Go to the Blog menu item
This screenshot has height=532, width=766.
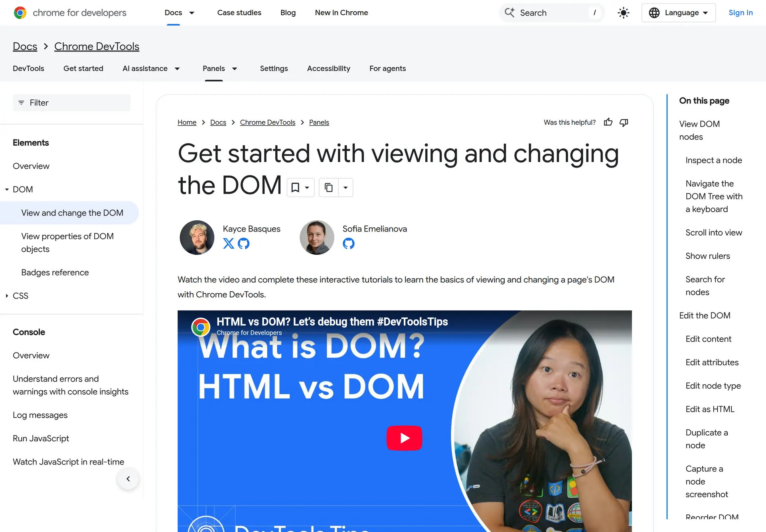pyautogui.click(x=288, y=13)
